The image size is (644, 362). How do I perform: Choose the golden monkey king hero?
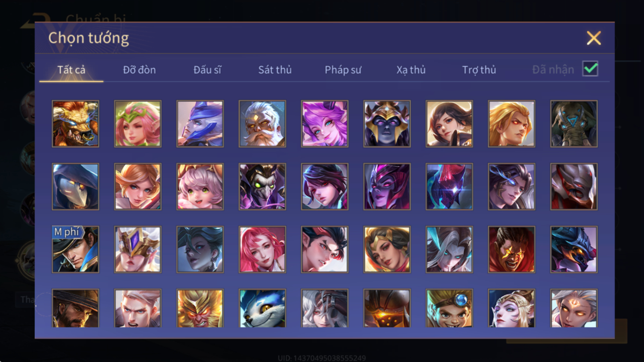[200, 308]
